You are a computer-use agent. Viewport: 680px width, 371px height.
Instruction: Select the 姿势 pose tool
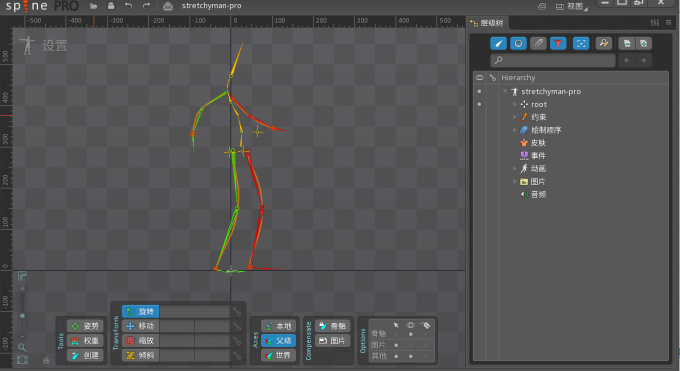pyautogui.click(x=85, y=326)
